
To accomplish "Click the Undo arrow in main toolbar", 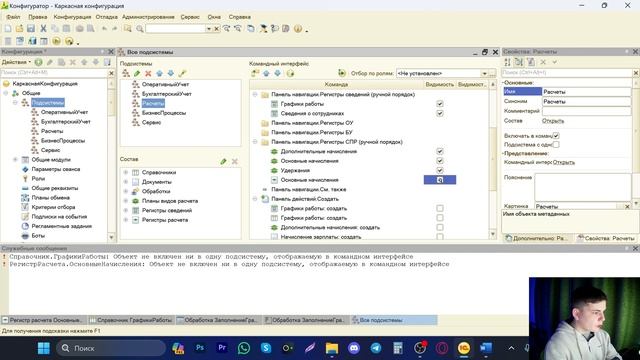I will coord(104,29).
